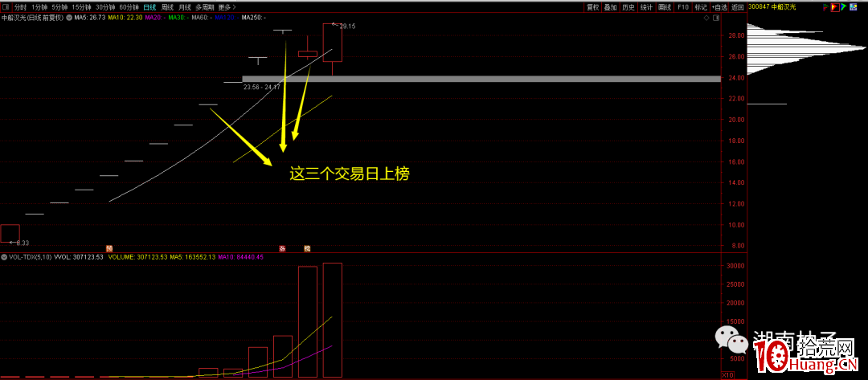Click the MA120 indicator label
Screen dimensions: 868x380
(227, 18)
